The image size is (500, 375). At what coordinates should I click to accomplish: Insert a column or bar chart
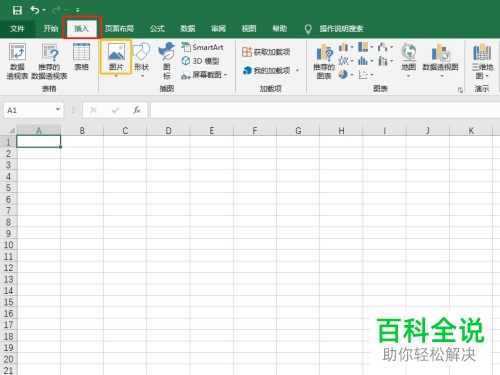(x=346, y=47)
